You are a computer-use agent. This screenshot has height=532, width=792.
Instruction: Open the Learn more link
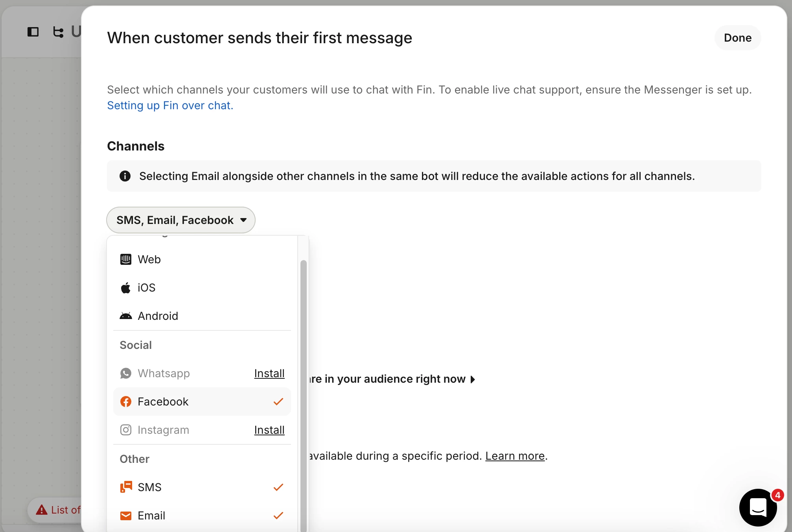[x=515, y=456]
